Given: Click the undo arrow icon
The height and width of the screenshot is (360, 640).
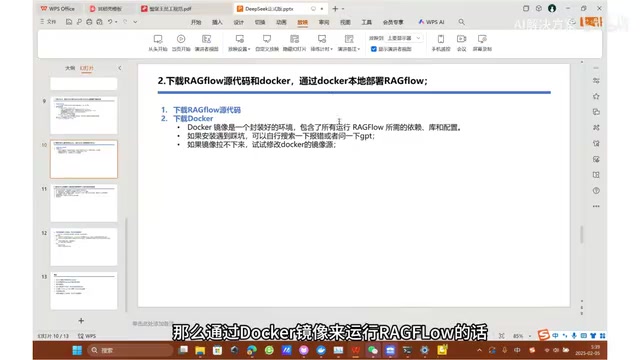Looking at the screenshot, I should 110,22.
